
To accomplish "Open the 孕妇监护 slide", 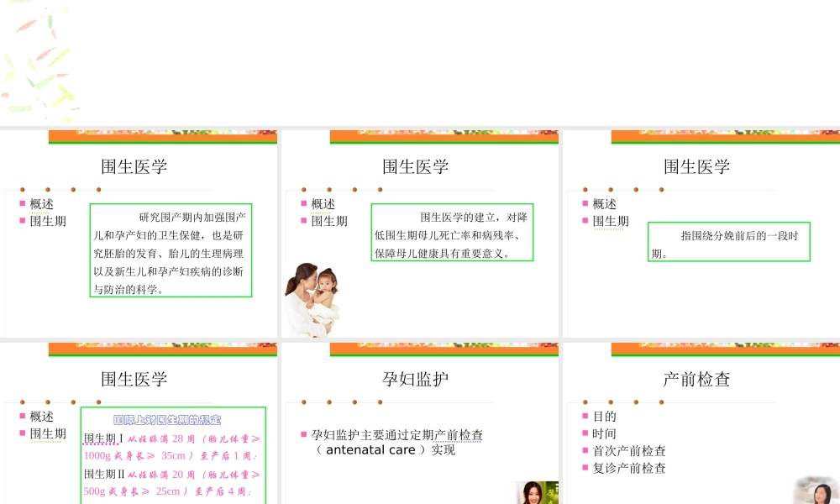I will click(420, 423).
